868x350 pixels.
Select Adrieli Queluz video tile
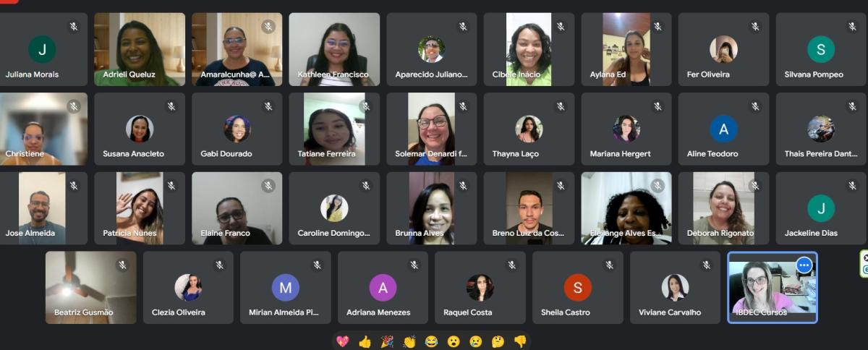pyautogui.click(x=140, y=49)
